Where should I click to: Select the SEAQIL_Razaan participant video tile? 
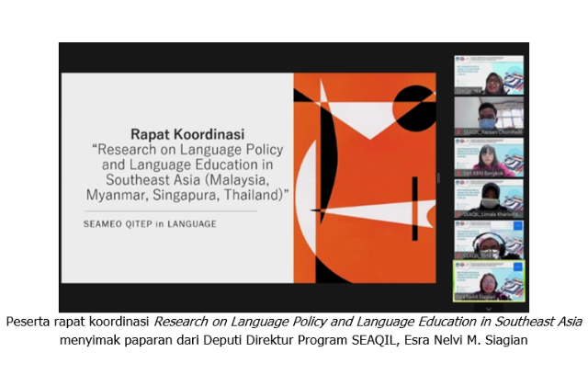coord(489,117)
